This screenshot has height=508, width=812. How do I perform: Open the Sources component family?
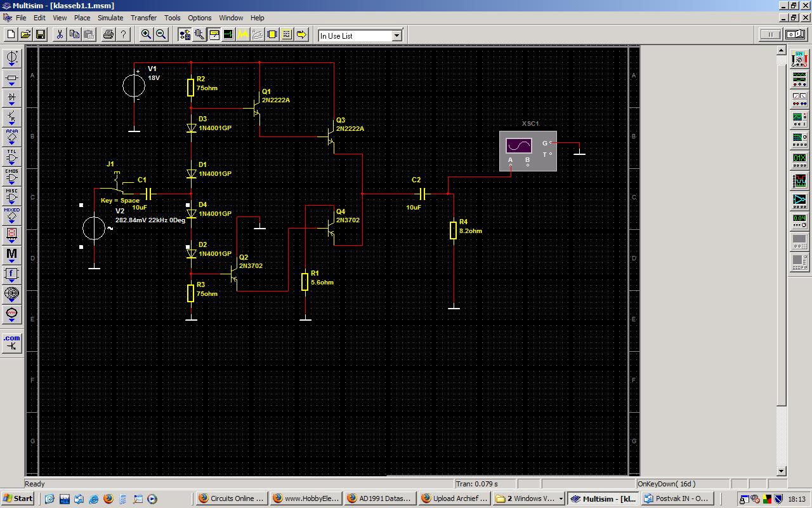12,58
